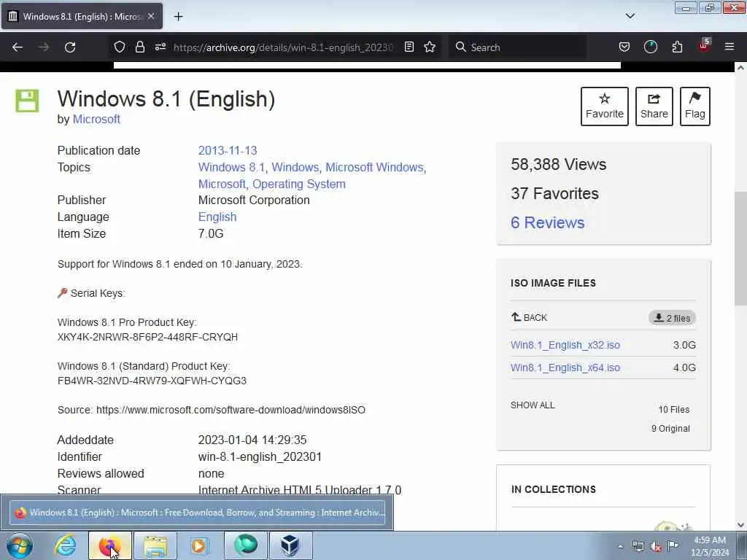Open the red extension with badge 5
The height and width of the screenshot is (560, 747).
point(704,46)
